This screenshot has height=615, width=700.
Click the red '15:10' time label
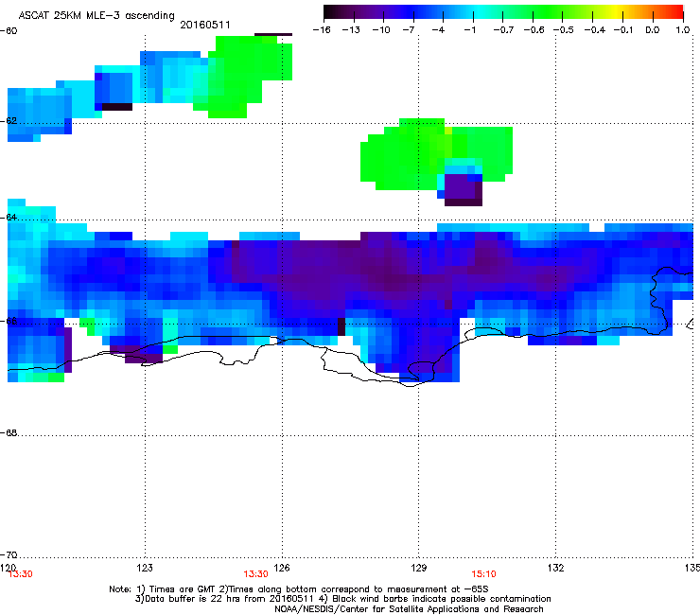(484, 574)
